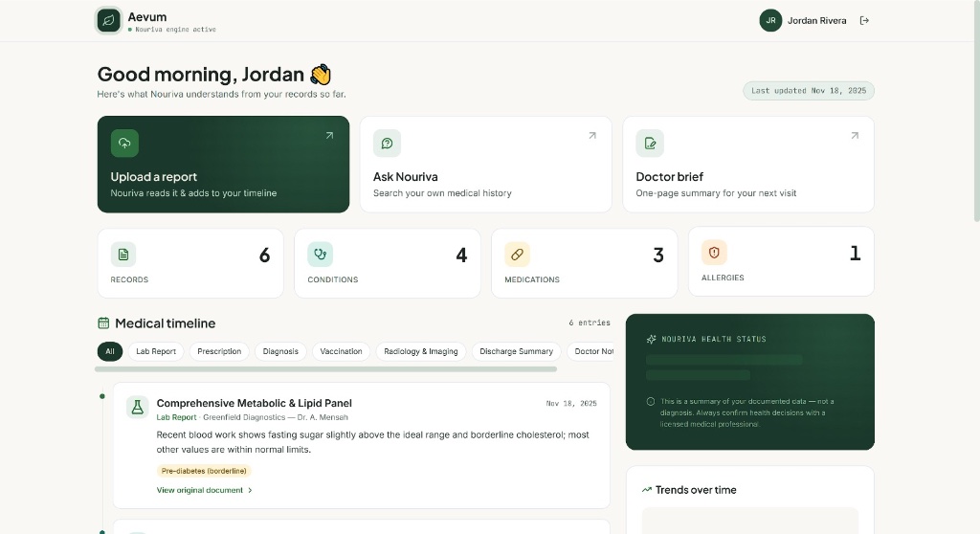Image resolution: width=980 pixels, height=534 pixels.
Task: Filter timeline by Lab Report
Action: point(156,351)
